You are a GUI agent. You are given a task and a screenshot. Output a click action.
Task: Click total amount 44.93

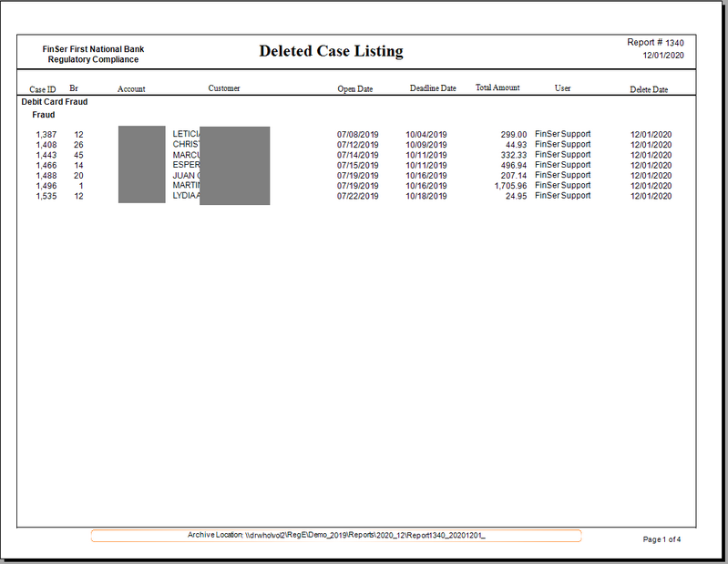517,145
